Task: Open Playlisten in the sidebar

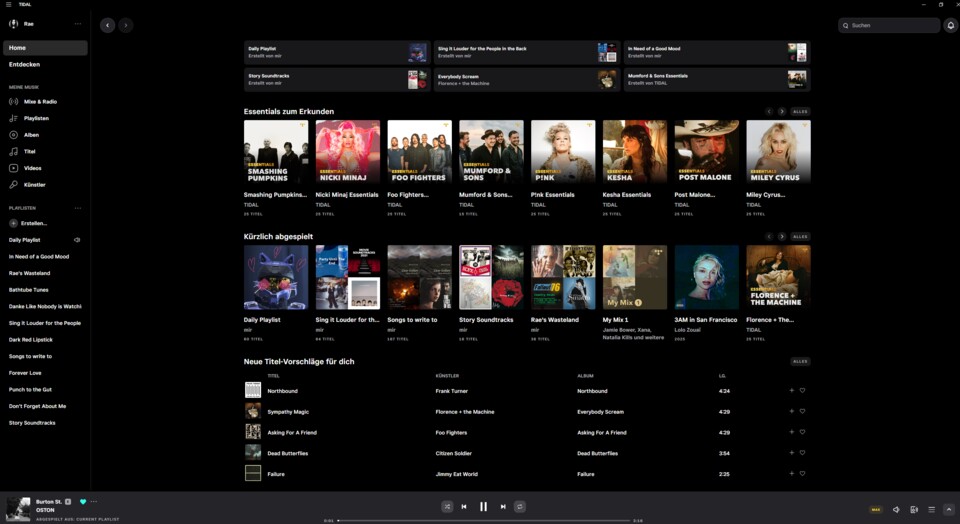Action: tap(36, 118)
